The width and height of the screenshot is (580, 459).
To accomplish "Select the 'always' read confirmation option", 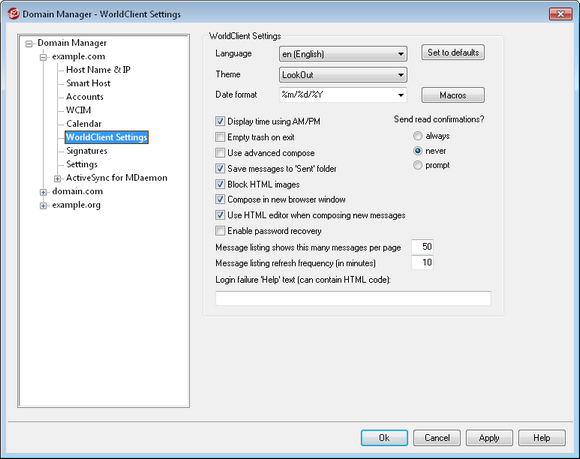I will 418,136.
